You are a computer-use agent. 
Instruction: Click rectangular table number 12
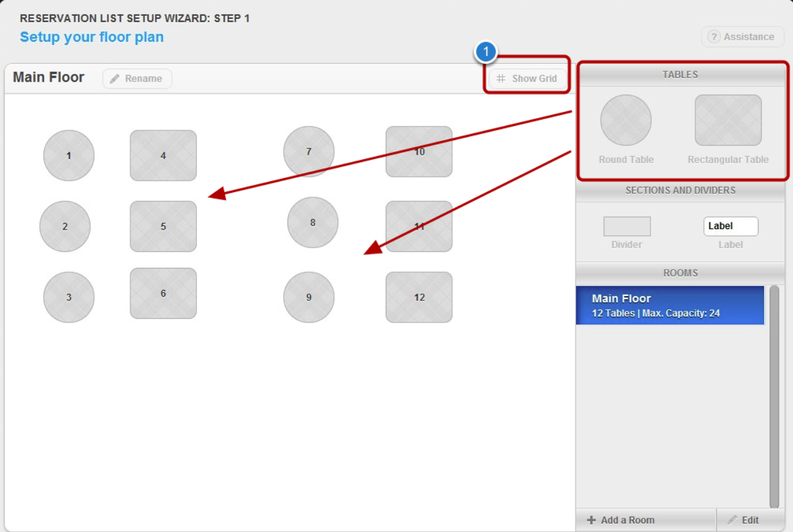click(419, 297)
